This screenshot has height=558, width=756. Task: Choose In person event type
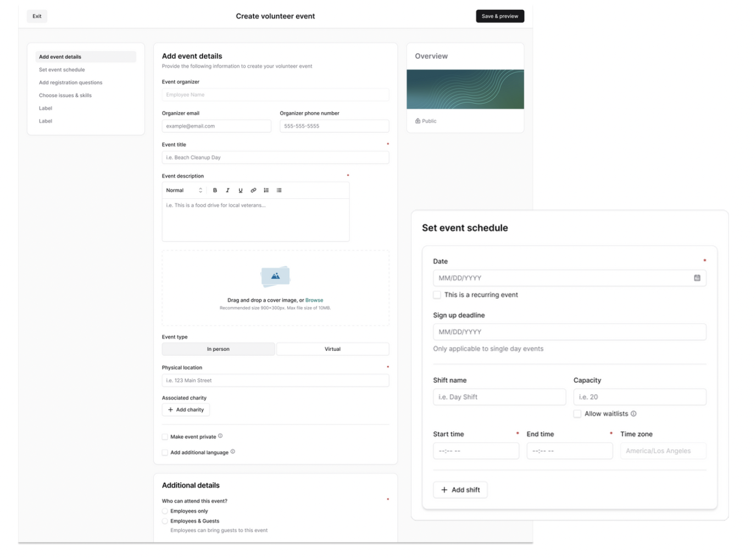(218, 349)
